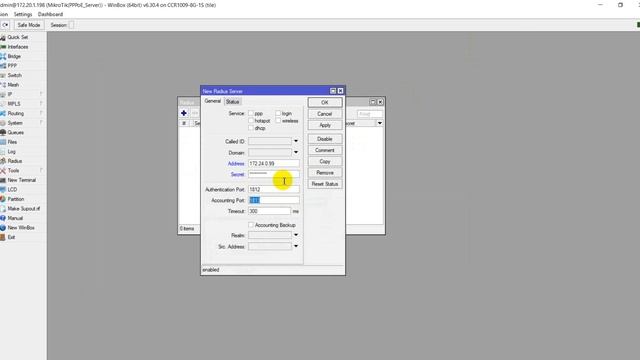640x360 pixels.
Task: Enable the dhcp service checkbox
Action: point(251,128)
